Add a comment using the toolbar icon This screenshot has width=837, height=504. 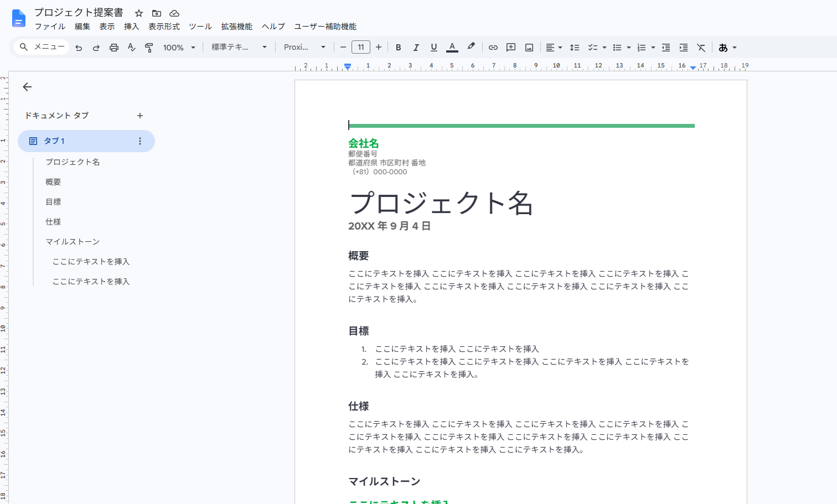[x=511, y=48]
